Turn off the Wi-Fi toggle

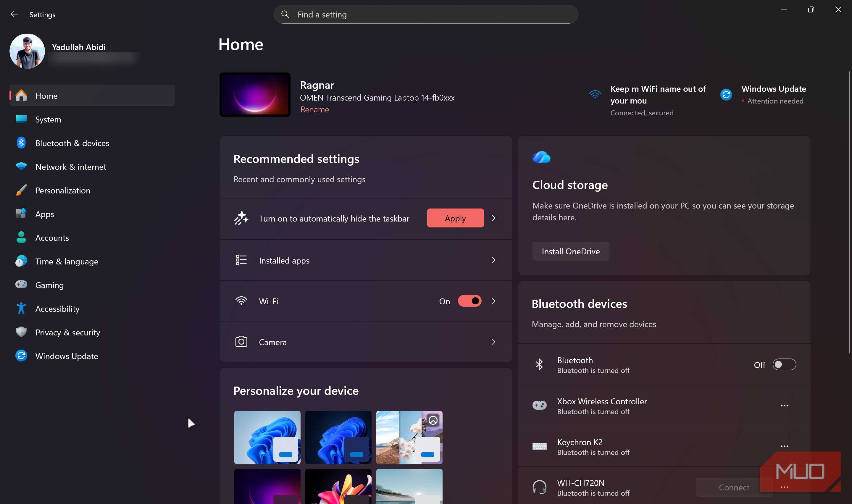(469, 301)
